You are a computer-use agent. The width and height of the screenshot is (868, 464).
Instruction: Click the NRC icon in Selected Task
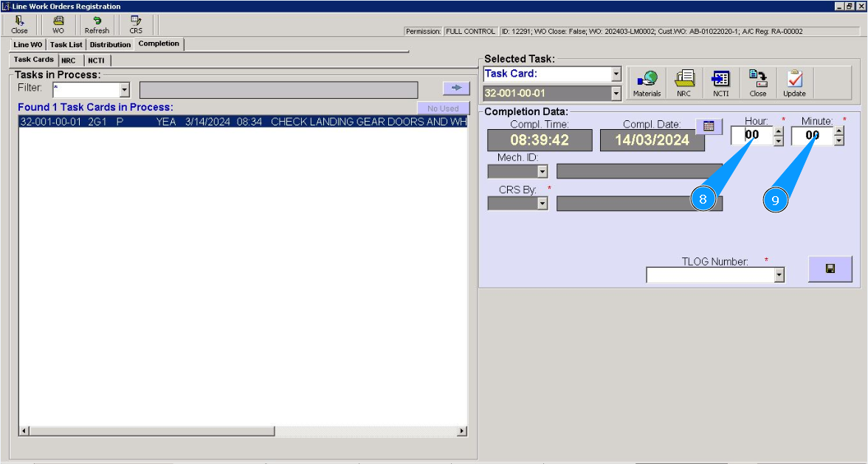(x=684, y=83)
